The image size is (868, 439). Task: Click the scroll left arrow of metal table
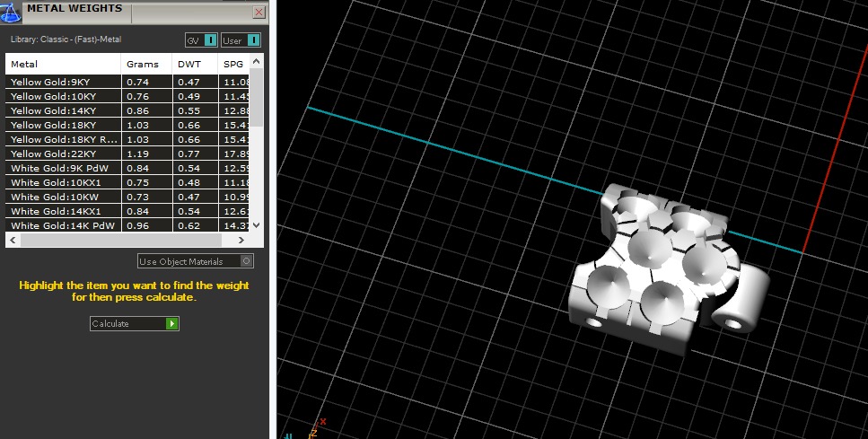[x=13, y=240]
